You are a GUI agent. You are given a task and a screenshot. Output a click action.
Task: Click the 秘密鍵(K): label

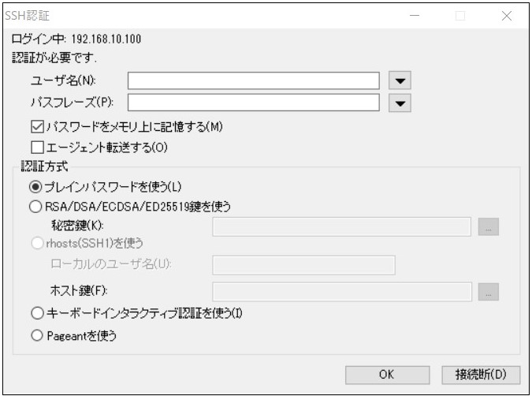77,225
